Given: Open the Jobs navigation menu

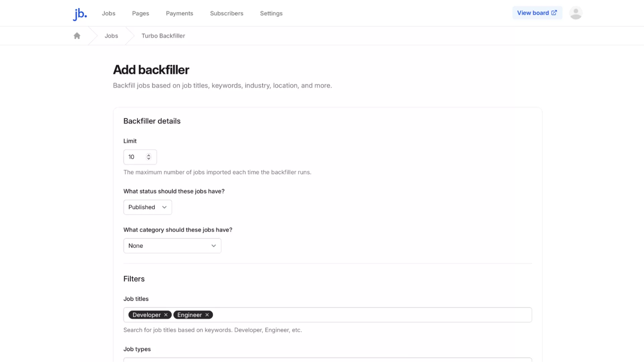Looking at the screenshot, I should point(108,13).
